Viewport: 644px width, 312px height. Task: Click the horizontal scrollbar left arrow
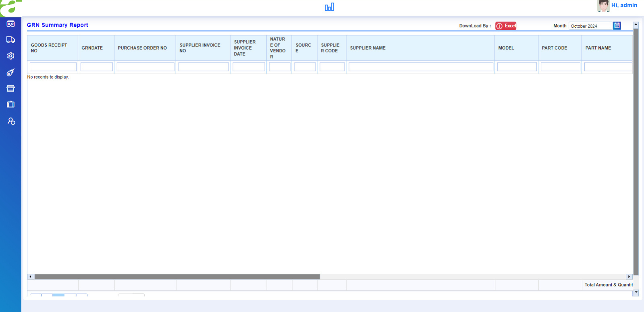31,277
